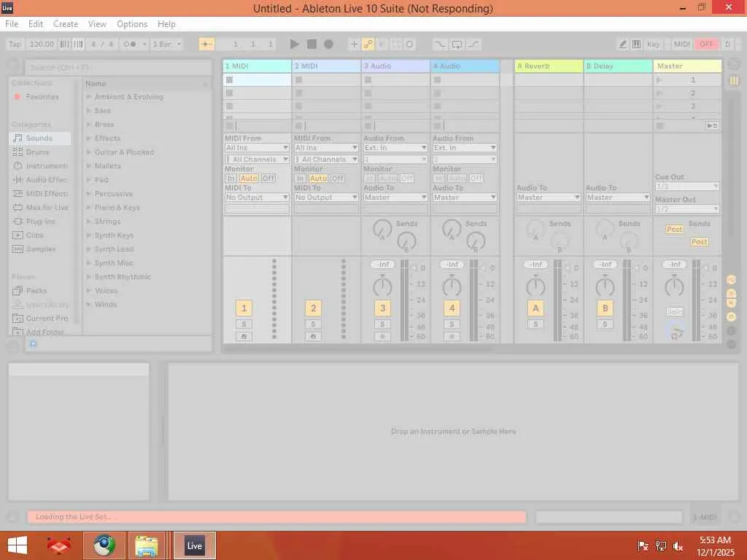The width and height of the screenshot is (747, 560).
Task: Toggle the computer MIDI keyboard icon
Action: 636,44
